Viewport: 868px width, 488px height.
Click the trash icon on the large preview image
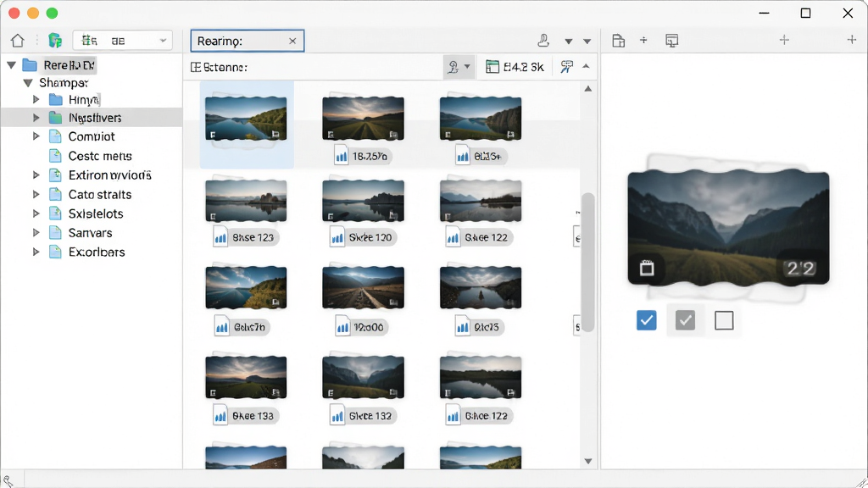coord(647,269)
